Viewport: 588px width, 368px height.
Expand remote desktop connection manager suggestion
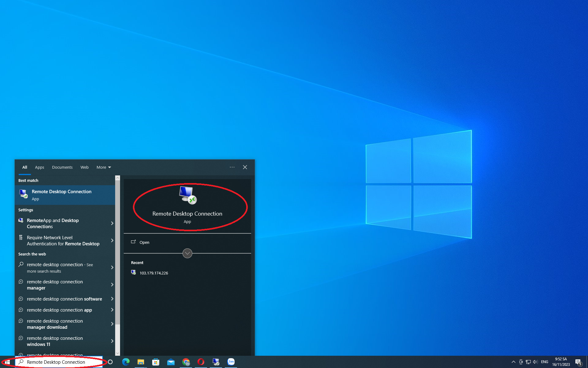tap(112, 285)
